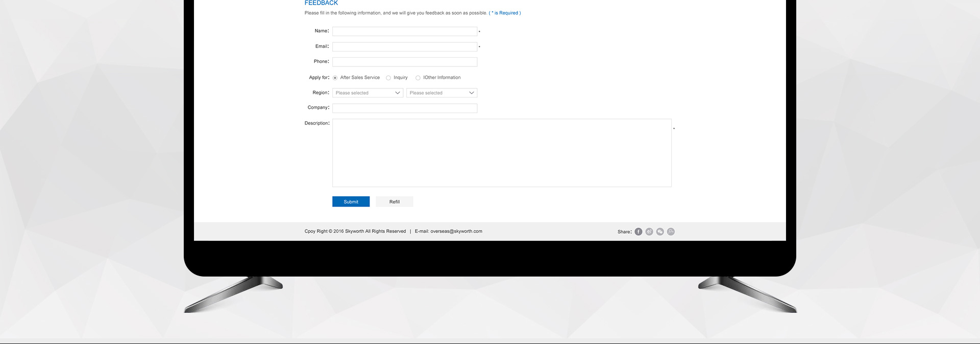Open the first Region dropdown
The image size is (980, 344).
367,93
